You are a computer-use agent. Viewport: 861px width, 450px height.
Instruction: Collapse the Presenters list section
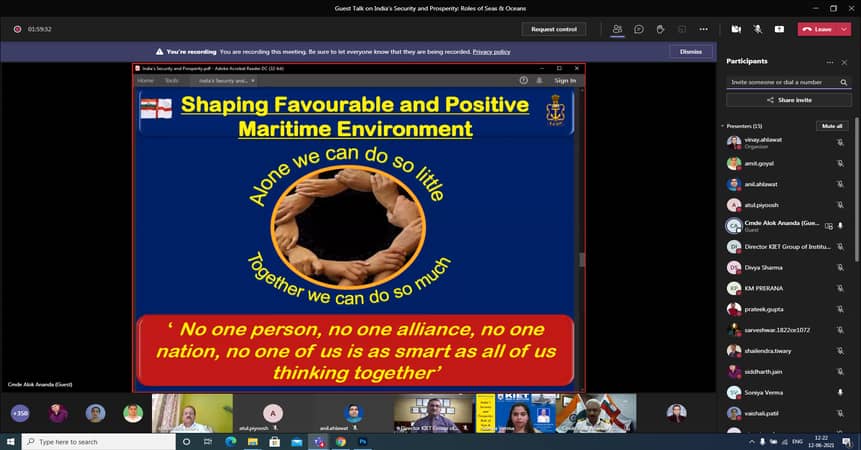[x=722, y=126]
